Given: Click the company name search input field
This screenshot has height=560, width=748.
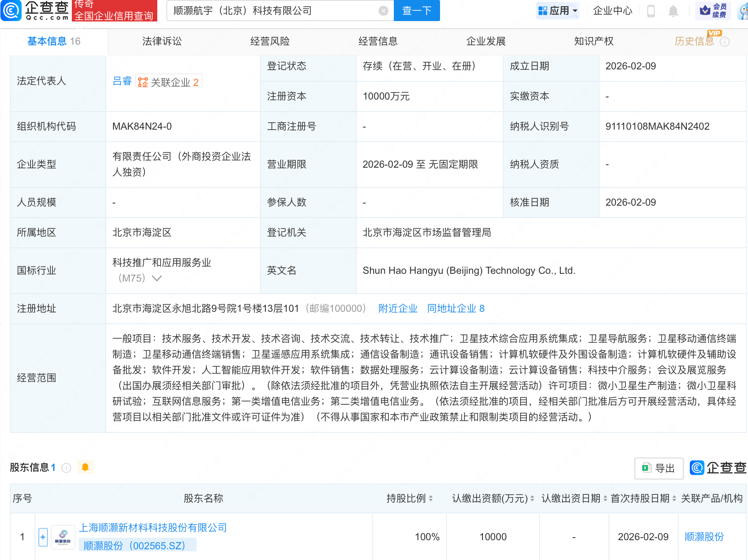Looking at the screenshot, I should pyautogui.click(x=272, y=11).
